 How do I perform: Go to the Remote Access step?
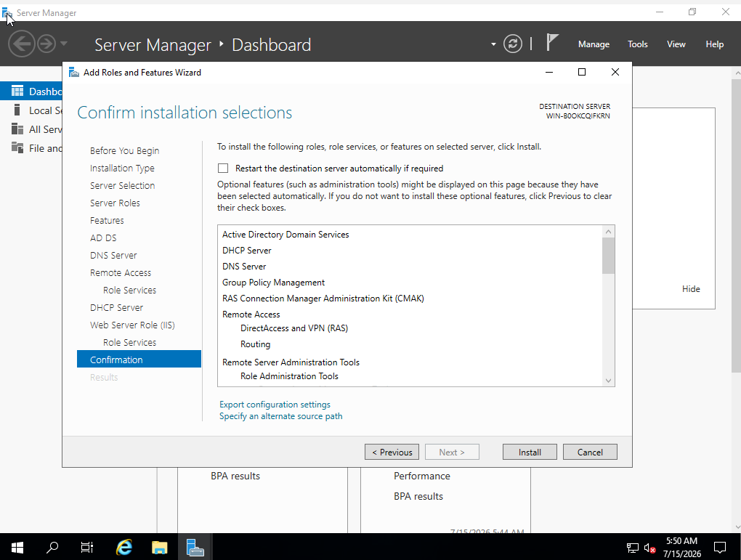click(x=121, y=273)
